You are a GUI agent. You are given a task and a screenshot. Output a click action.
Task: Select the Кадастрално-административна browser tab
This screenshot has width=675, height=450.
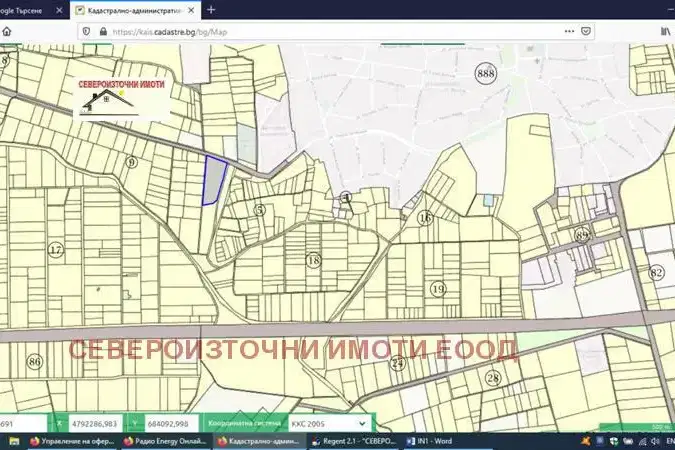coord(135,10)
